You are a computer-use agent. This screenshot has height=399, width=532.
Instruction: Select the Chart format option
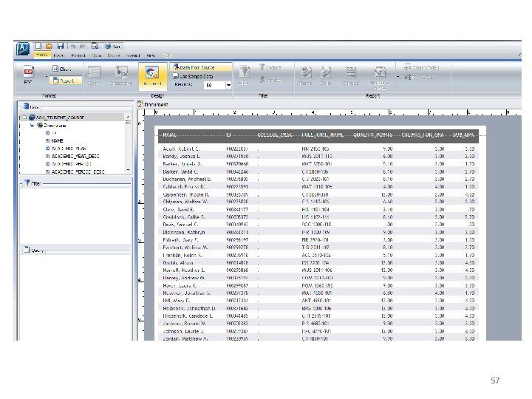pyautogui.click(x=62, y=69)
